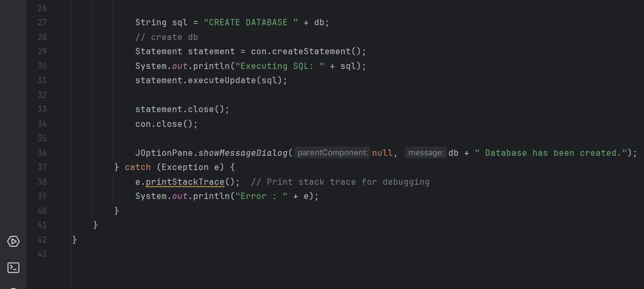Click the message: inlay hint
The width and height of the screenshot is (644, 289).
(x=426, y=153)
